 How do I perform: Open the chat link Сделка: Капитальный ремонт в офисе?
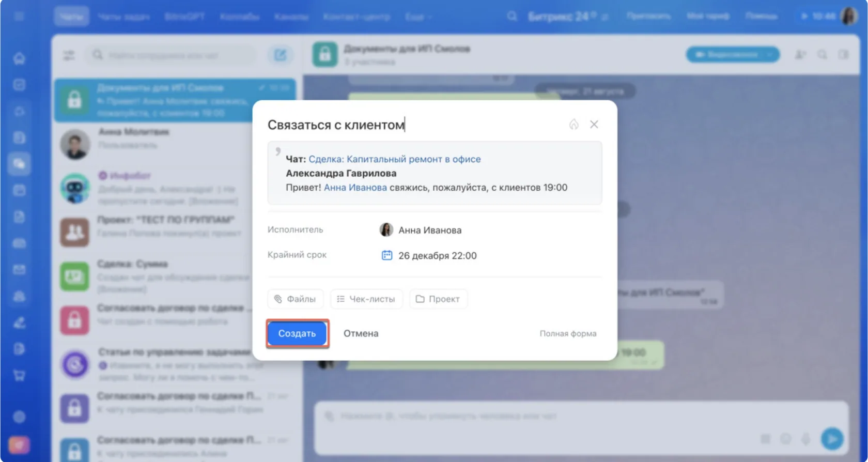pyautogui.click(x=395, y=159)
